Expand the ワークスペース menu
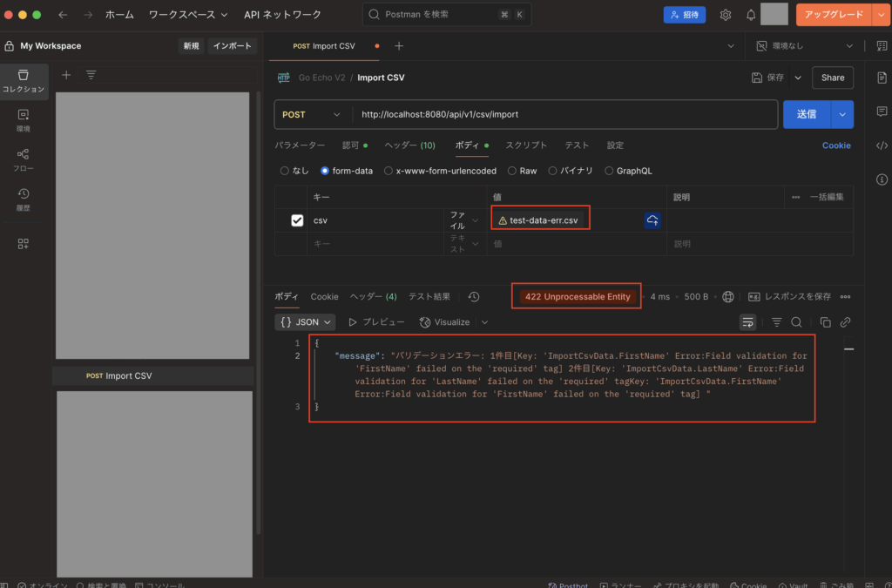 tap(188, 15)
